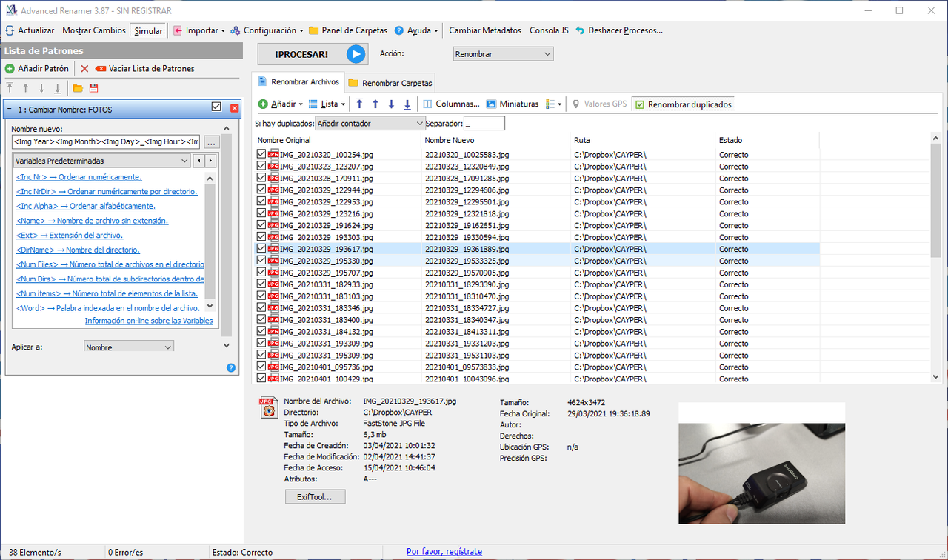Viewport: 948px width, 560px height.
Task: Move file to top blue arrow
Action: point(359,104)
